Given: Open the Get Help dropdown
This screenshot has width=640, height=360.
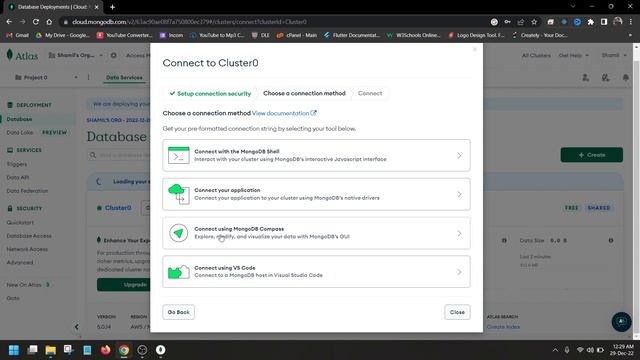Looking at the screenshot, I should [x=573, y=55].
